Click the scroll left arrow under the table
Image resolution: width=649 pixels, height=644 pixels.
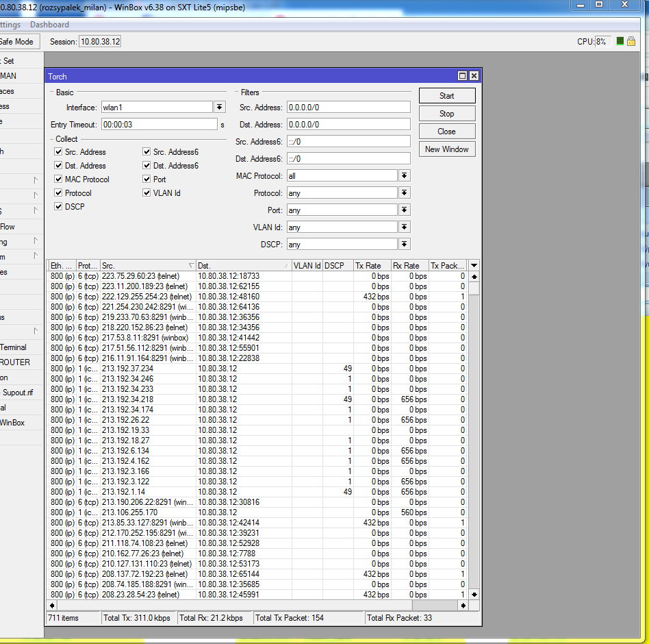pos(52,605)
